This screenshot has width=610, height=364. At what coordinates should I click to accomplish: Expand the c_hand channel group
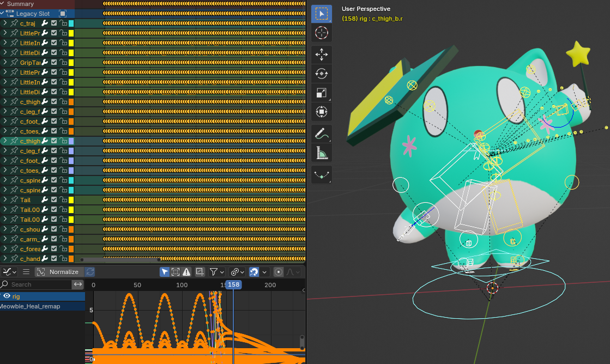[5, 258]
